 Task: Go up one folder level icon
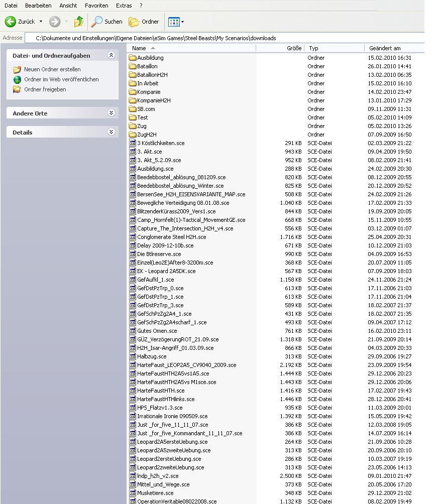[79, 22]
